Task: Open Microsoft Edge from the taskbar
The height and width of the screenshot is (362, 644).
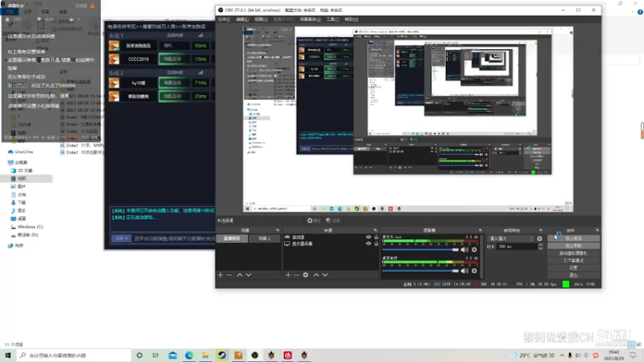Action: tap(189, 355)
